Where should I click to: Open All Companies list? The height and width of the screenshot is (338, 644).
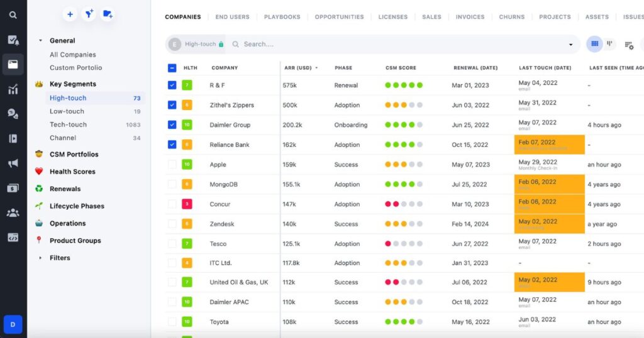pyautogui.click(x=73, y=55)
